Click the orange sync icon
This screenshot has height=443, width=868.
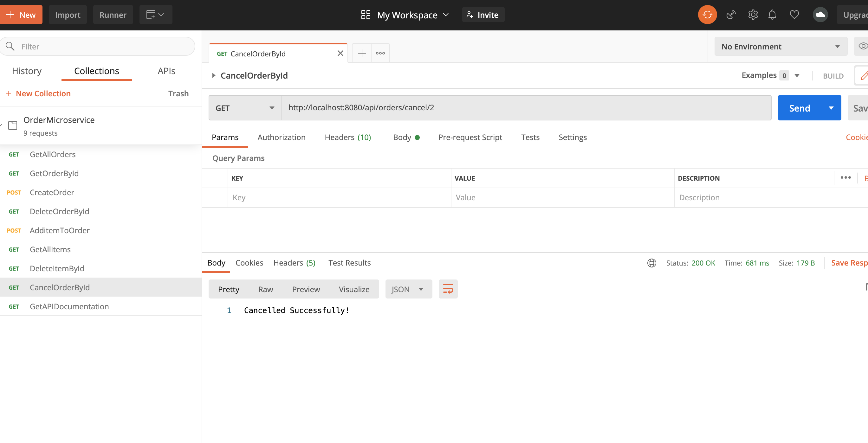(x=707, y=15)
